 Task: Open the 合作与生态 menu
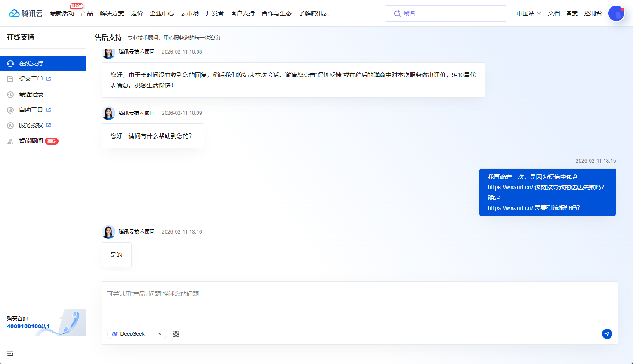point(277,13)
